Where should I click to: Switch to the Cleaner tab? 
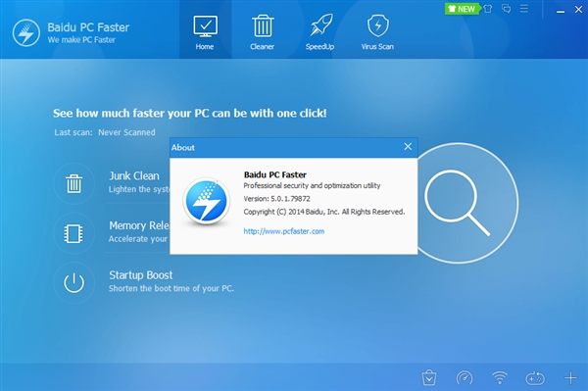pos(262,32)
